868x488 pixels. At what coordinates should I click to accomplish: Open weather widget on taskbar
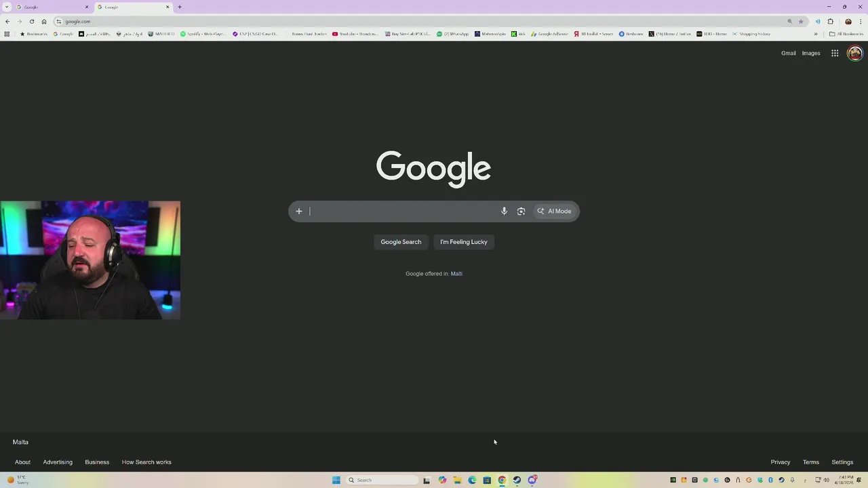(18, 480)
